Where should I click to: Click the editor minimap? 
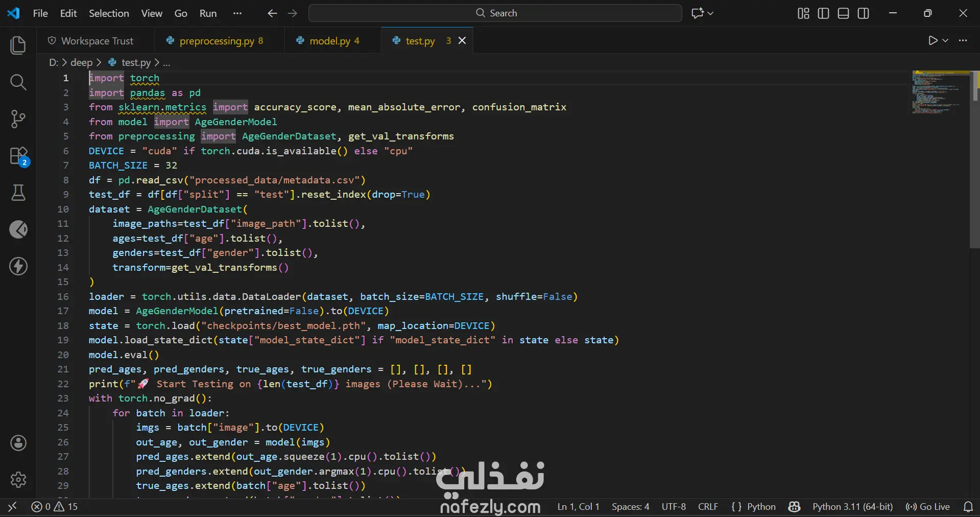(940, 92)
